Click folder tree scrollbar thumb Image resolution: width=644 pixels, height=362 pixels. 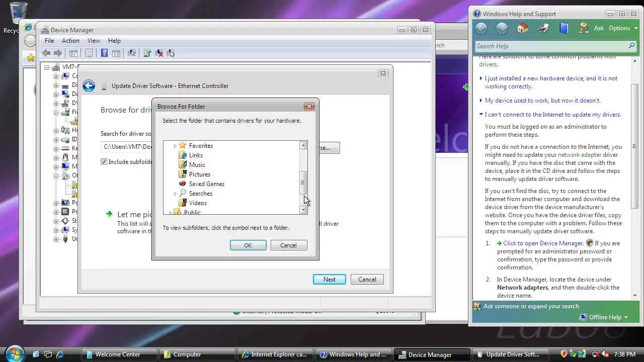point(303,183)
